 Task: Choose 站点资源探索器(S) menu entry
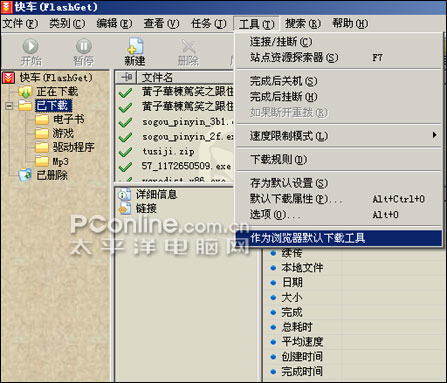click(339, 58)
